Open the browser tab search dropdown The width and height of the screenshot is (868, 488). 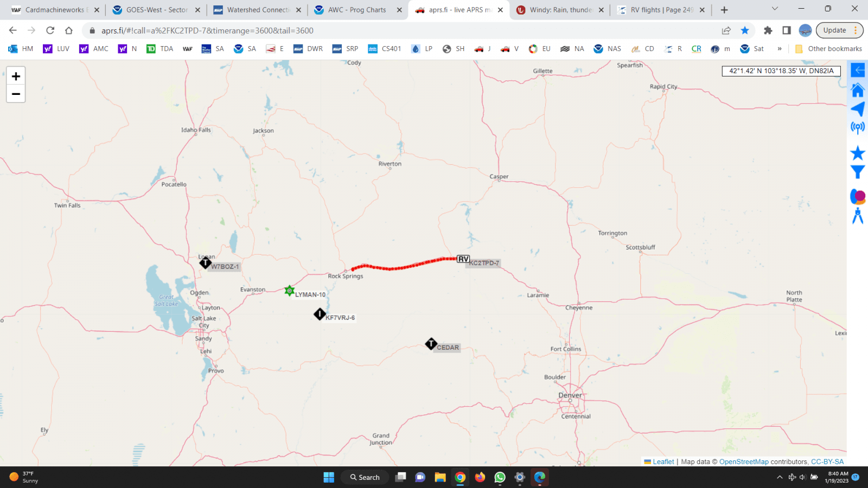[775, 9]
